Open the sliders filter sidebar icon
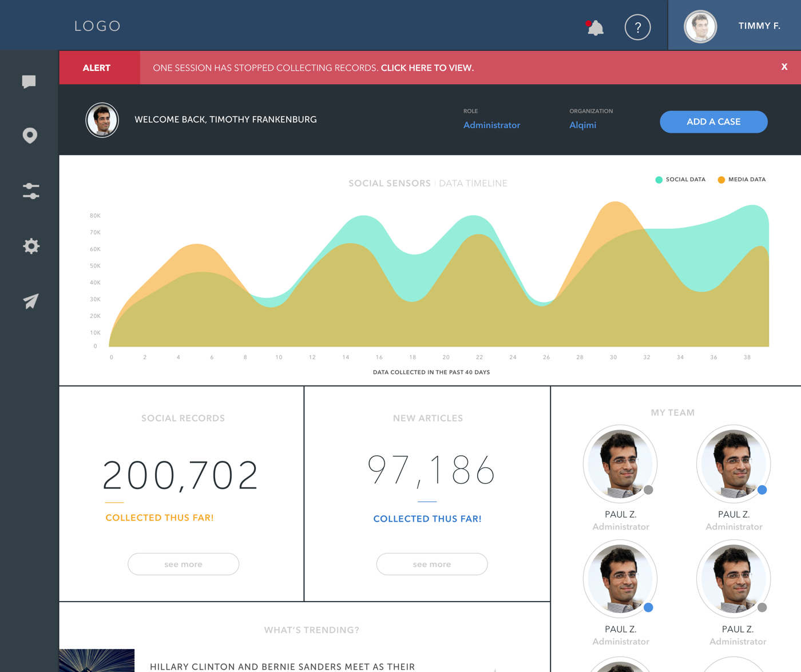This screenshot has height=672, width=801. click(x=31, y=191)
